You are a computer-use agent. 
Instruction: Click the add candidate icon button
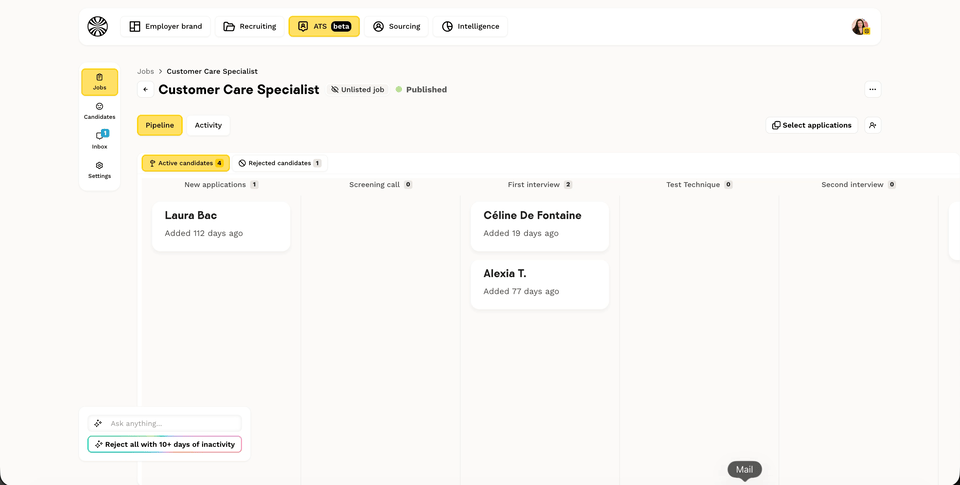coord(872,125)
